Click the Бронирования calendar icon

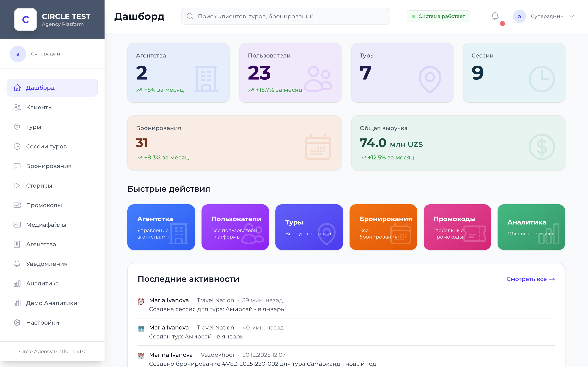(17, 166)
